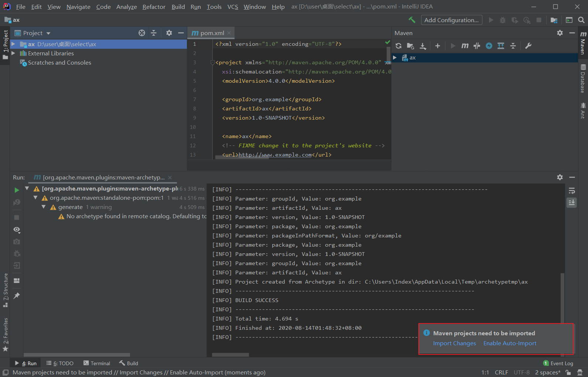Click the CRLF line separator status

[x=501, y=372]
